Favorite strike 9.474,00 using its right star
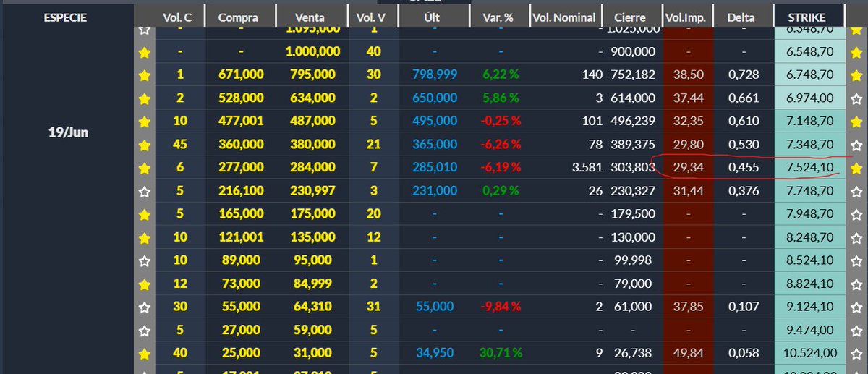The width and height of the screenshot is (868, 374). (856, 330)
